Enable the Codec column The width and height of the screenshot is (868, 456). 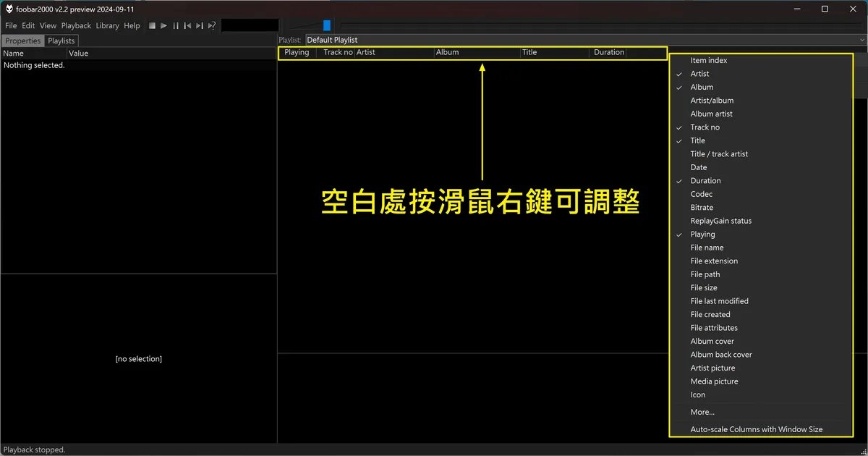click(761, 194)
